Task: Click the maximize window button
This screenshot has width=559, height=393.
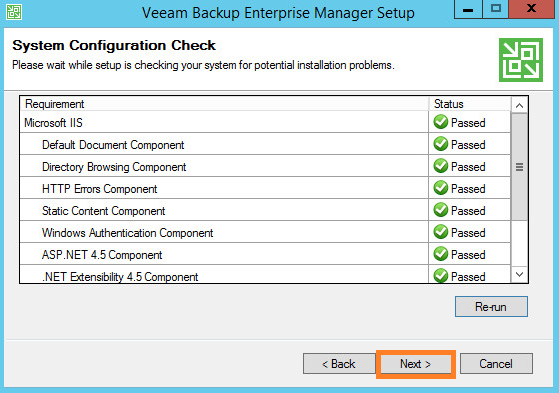Action: pos(496,9)
